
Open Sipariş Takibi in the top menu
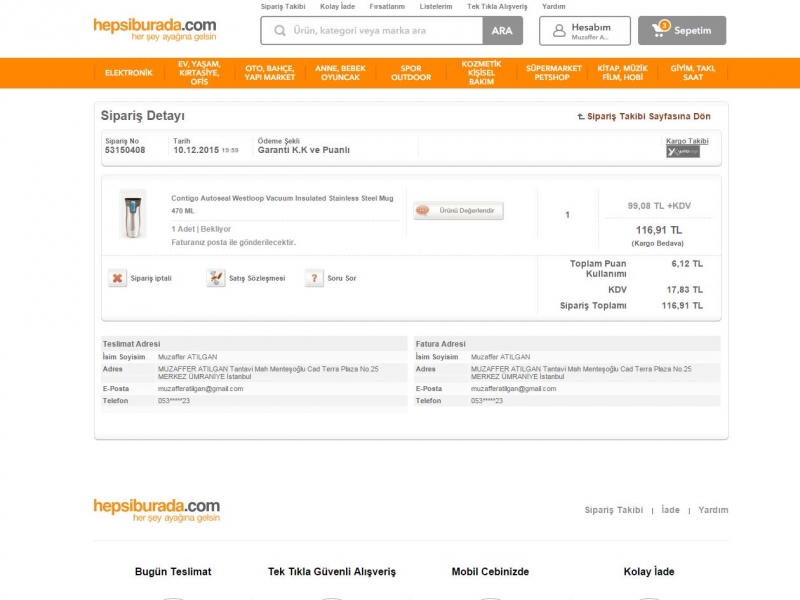coord(283,7)
